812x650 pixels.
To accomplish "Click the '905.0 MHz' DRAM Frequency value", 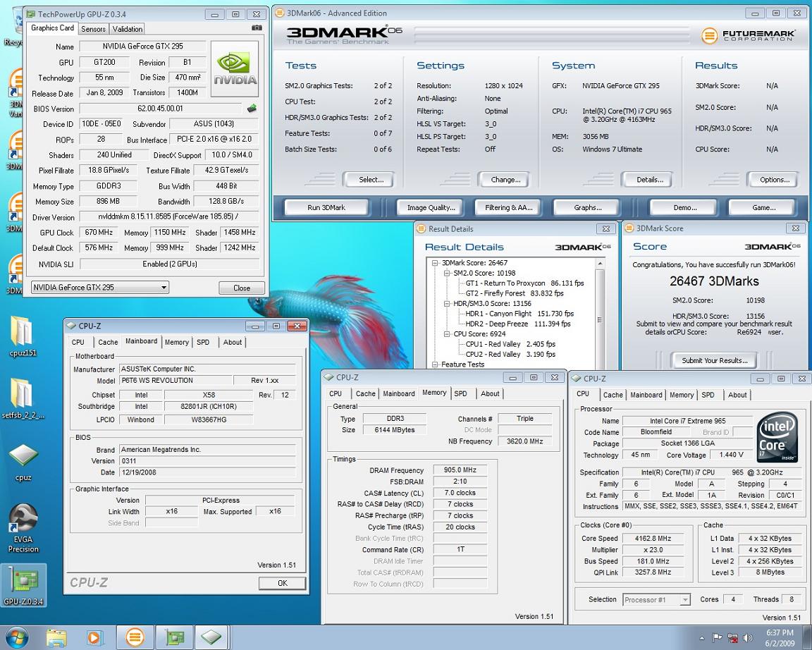I will pos(460,470).
